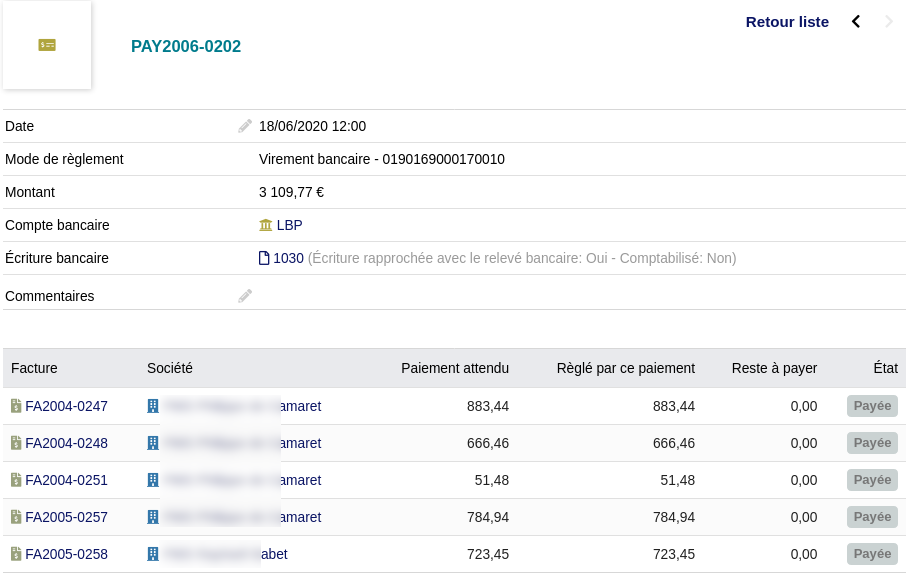913x578 pixels.
Task: Click the company building icon on first invoice row
Action: 152,406
